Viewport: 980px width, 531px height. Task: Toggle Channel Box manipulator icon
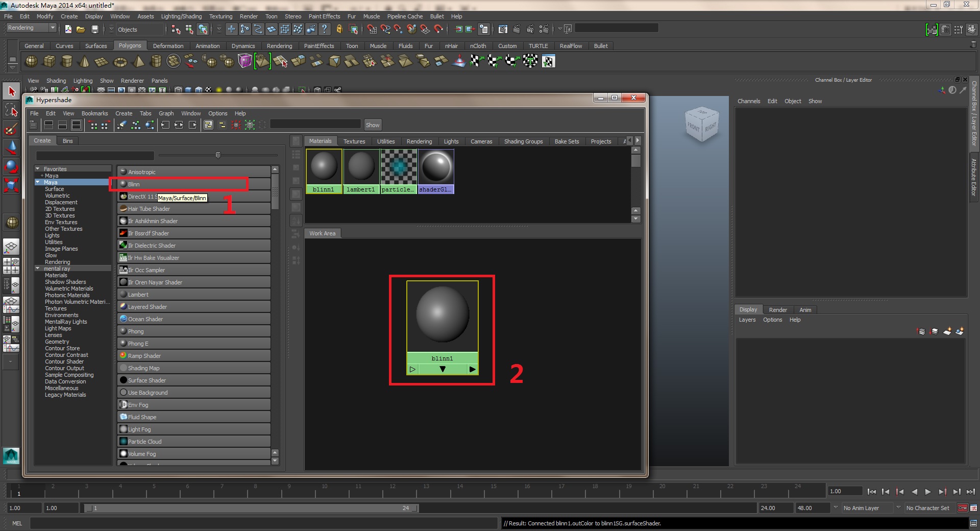pos(942,90)
